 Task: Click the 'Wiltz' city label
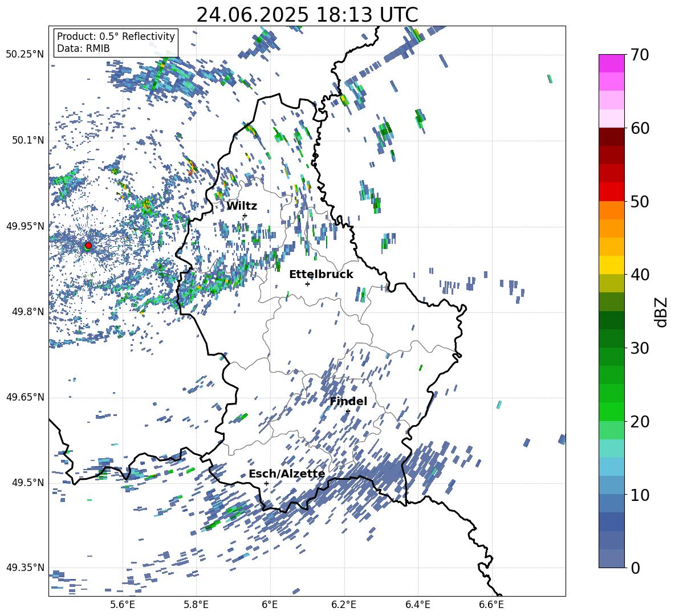coord(242,206)
